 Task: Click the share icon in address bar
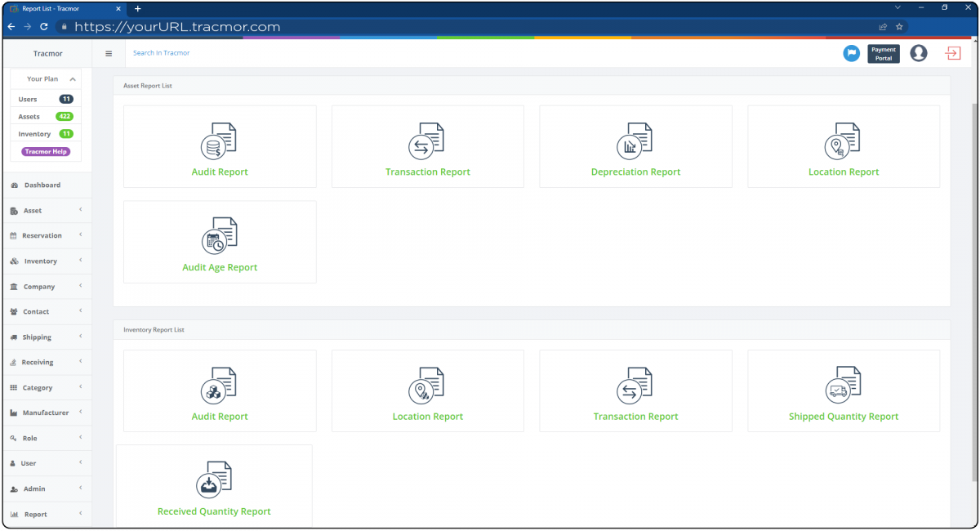[x=883, y=26]
